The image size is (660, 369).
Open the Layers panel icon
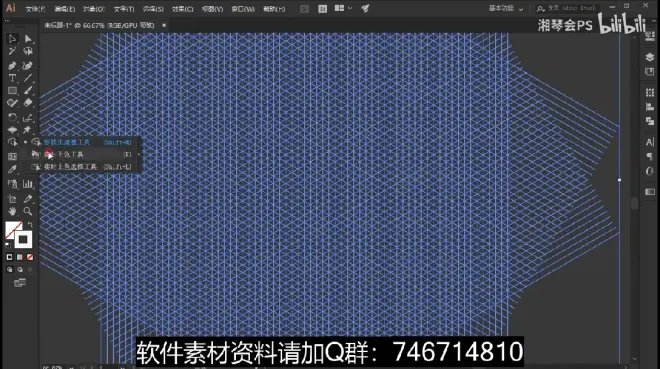click(650, 57)
